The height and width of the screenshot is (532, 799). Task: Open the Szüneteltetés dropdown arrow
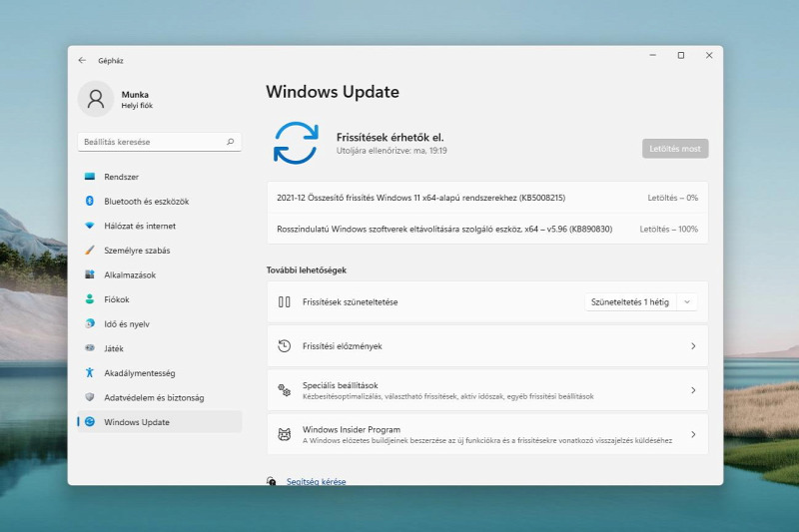pos(687,301)
